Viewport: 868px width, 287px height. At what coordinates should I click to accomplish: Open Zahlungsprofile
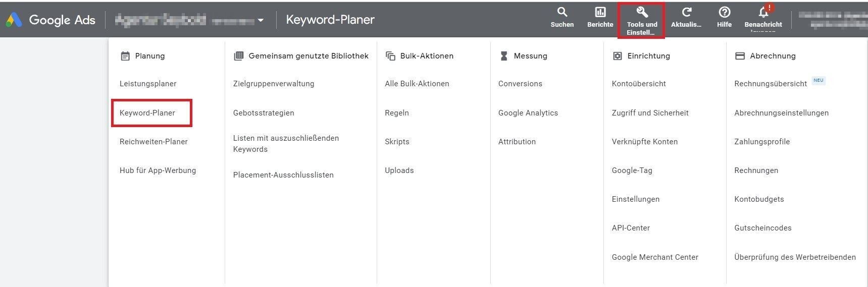(x=762, y=142)
